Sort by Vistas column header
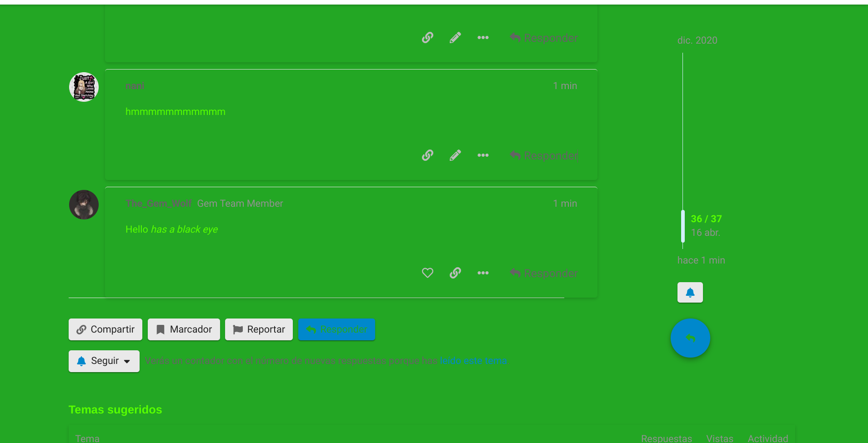Image resolution: width=868 pixels, height=443 pixels. pos(720,438)
